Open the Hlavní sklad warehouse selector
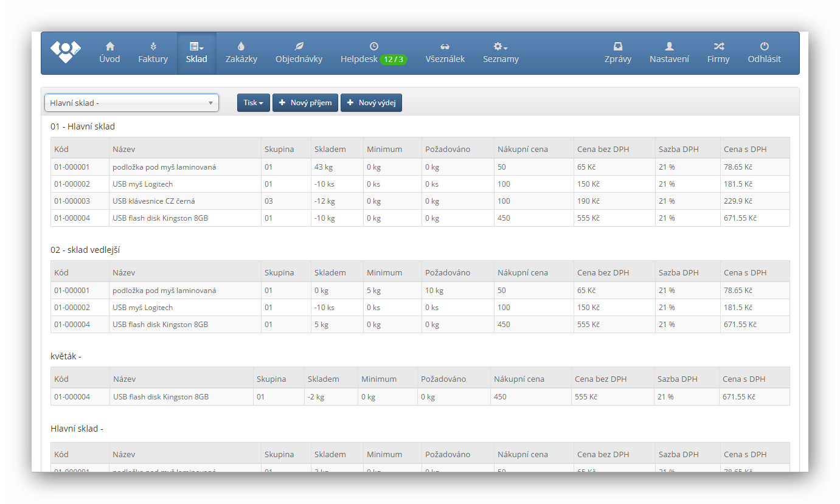Viewport: 840px width, 504px height. [x=131, y=103]
